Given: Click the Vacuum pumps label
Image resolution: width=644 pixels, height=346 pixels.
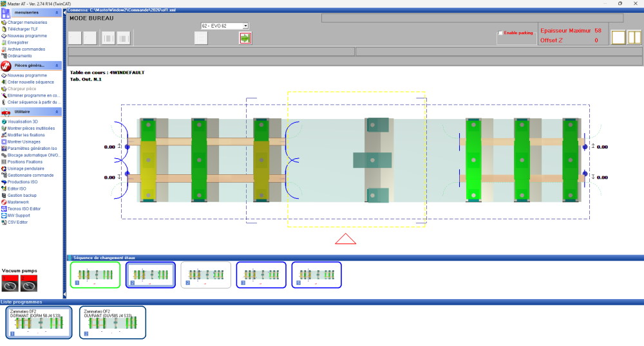Looking at the screenshot, I should click(x=19, y=271).
